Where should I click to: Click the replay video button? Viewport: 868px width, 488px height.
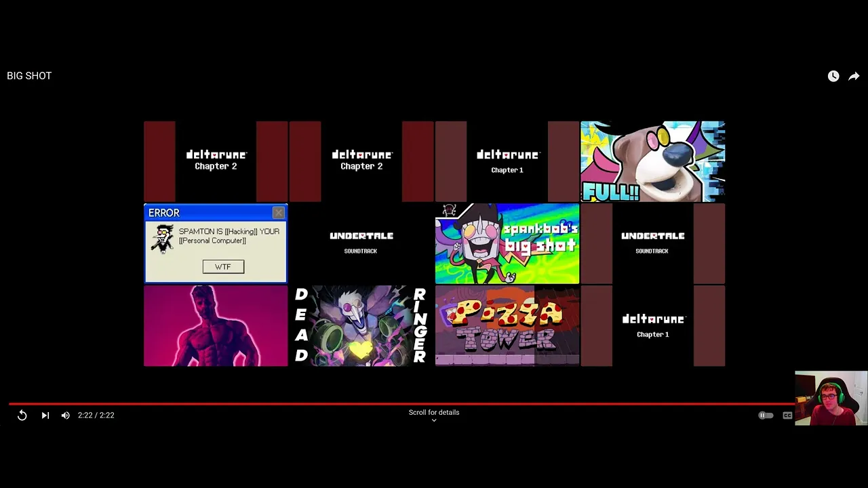click(22, 415)
